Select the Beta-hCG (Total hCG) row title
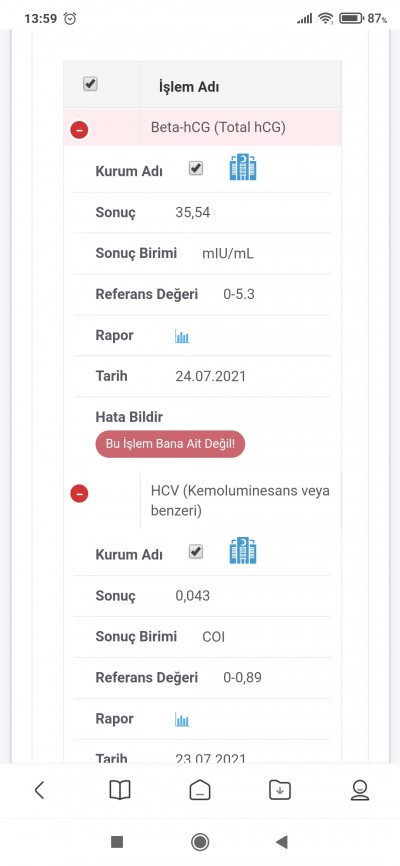This screenshot has width=400, height=866. pyautogui.click(x=218, y=128)
